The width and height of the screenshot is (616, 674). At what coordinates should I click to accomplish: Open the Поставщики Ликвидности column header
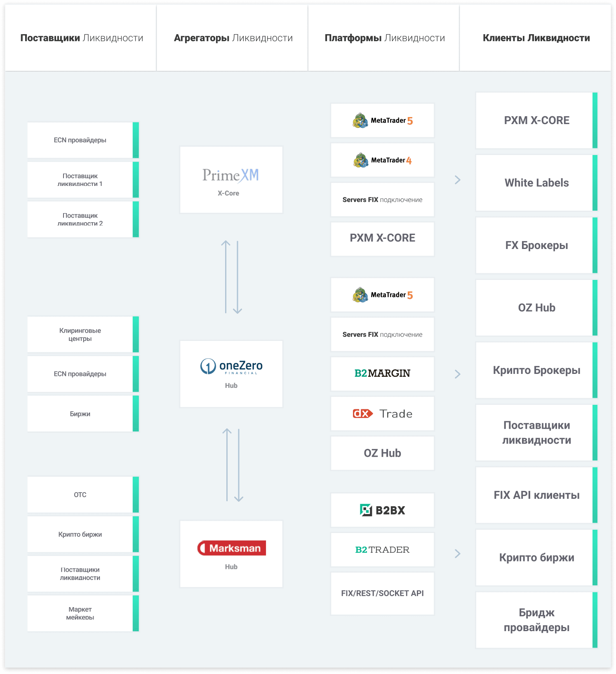click(82, 38)
